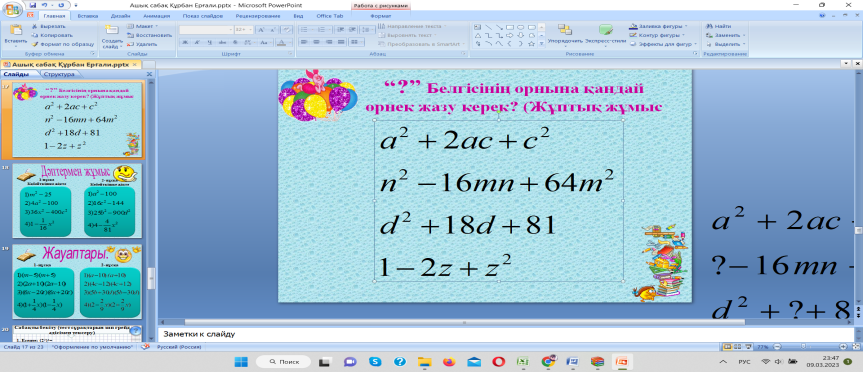Select the line arrow shape in gallery

[x=500, y=26]
